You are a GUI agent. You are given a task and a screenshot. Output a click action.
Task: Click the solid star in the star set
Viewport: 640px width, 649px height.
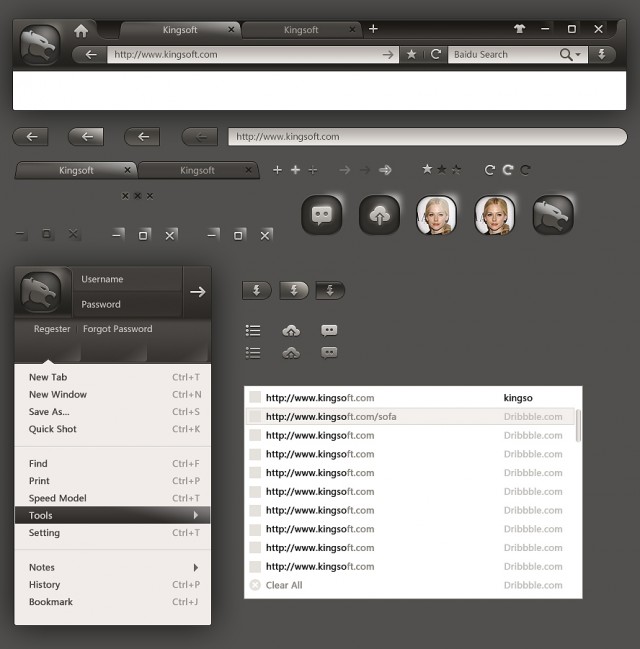point(427,169)
